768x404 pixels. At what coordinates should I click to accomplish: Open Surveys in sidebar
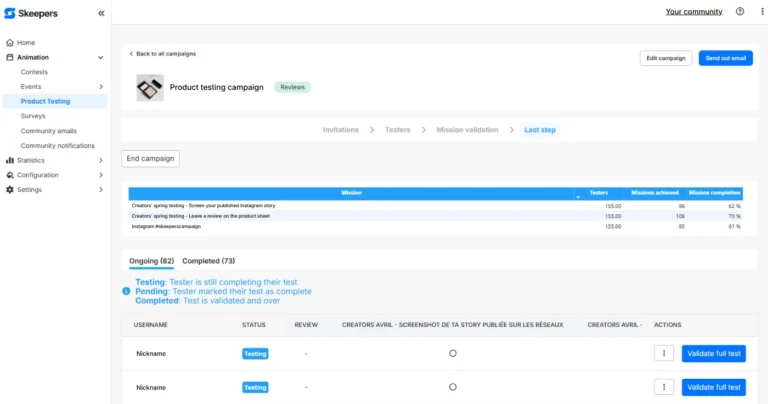pos(33,116)
